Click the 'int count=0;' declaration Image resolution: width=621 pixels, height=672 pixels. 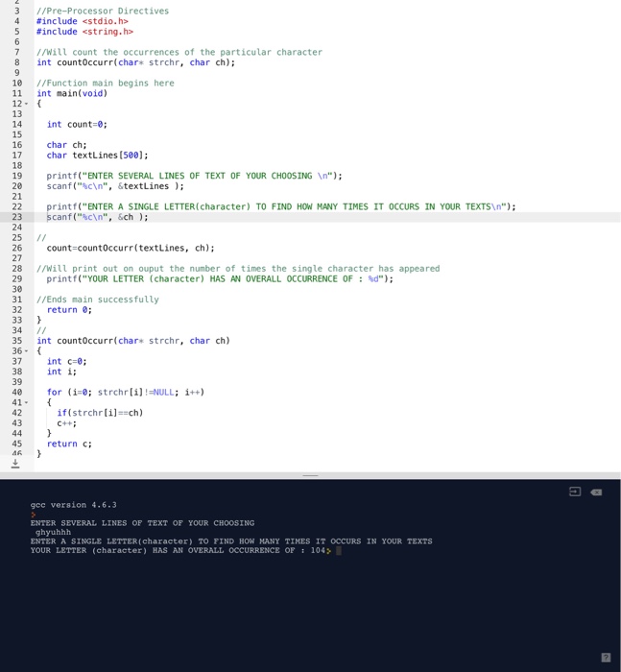point(77,124)
